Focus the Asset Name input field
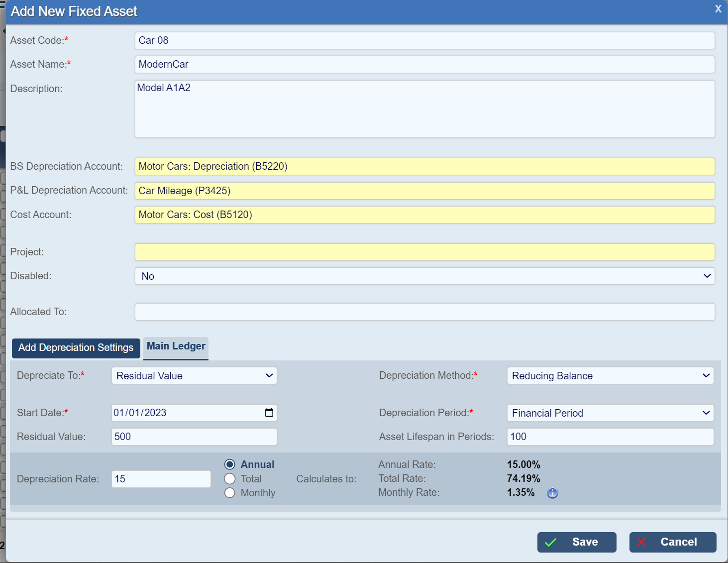The image size is (728, 563). pos(424,64)
